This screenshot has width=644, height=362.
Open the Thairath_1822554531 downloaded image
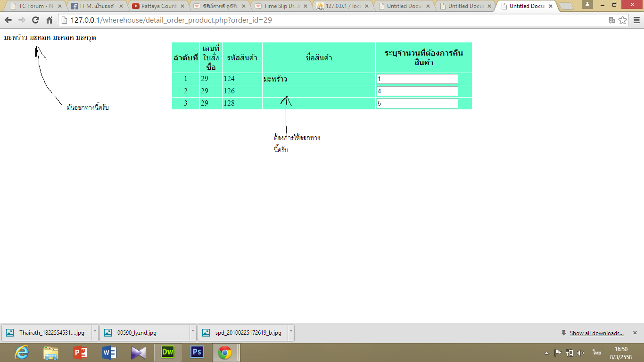(x=47, y=332)
